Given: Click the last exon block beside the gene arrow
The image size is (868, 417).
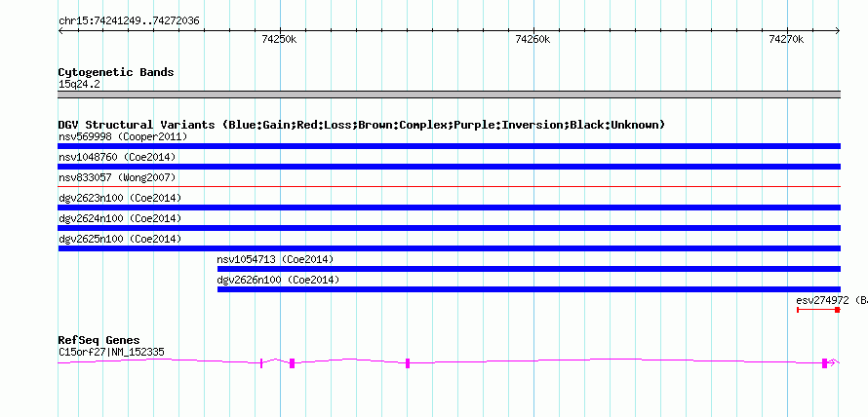Looking at the screenshot, I should click(824, 363).
